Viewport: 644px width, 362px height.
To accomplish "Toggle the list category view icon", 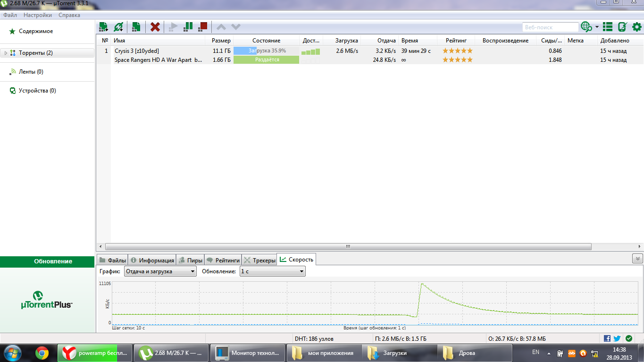I will [x=608, y=27].
